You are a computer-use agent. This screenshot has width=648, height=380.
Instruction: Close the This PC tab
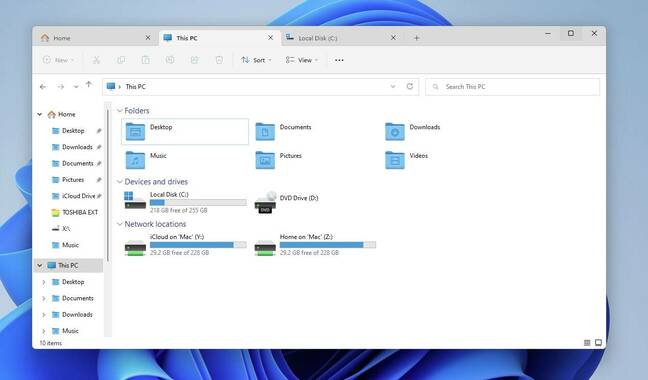tap(270, 38)
